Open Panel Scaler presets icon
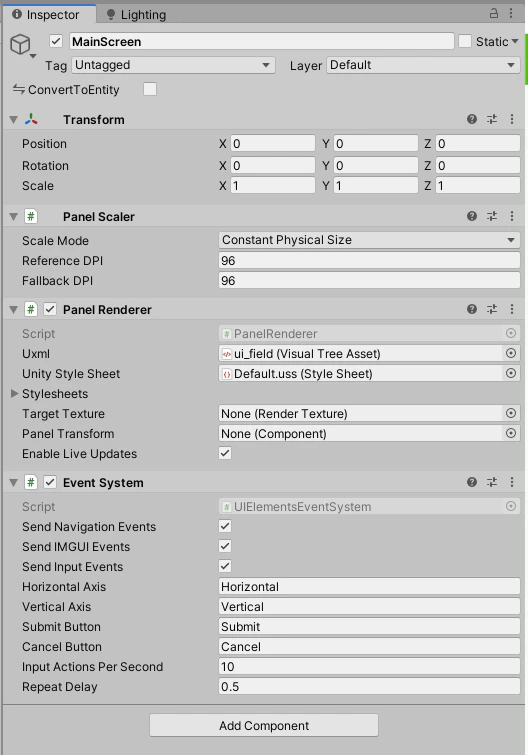 point(492,216)
